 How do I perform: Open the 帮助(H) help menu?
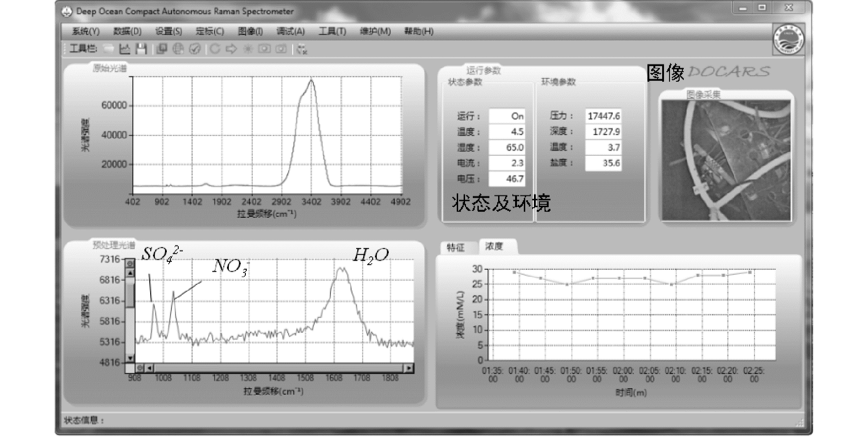419,31
